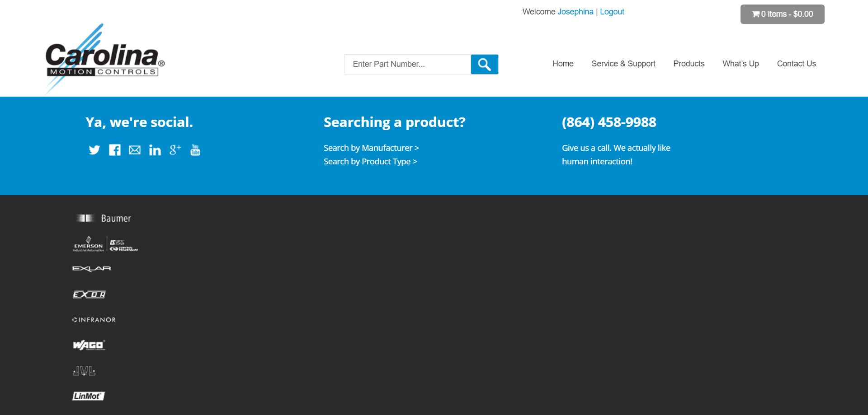Open the Twitter social icon
The width and height of the screenshot is (868, 415).
(94, 150)
